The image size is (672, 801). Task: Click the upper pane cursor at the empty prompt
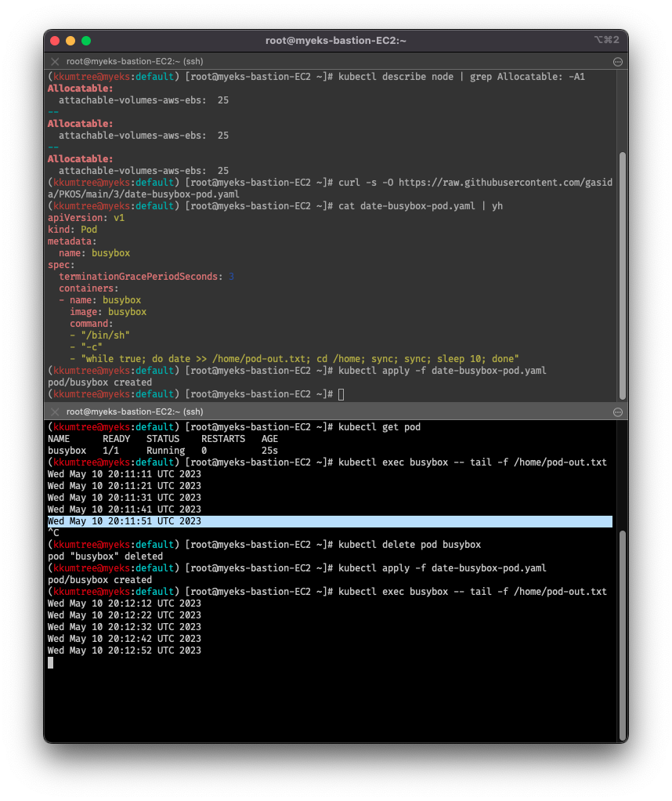click(x=341, y=394)
